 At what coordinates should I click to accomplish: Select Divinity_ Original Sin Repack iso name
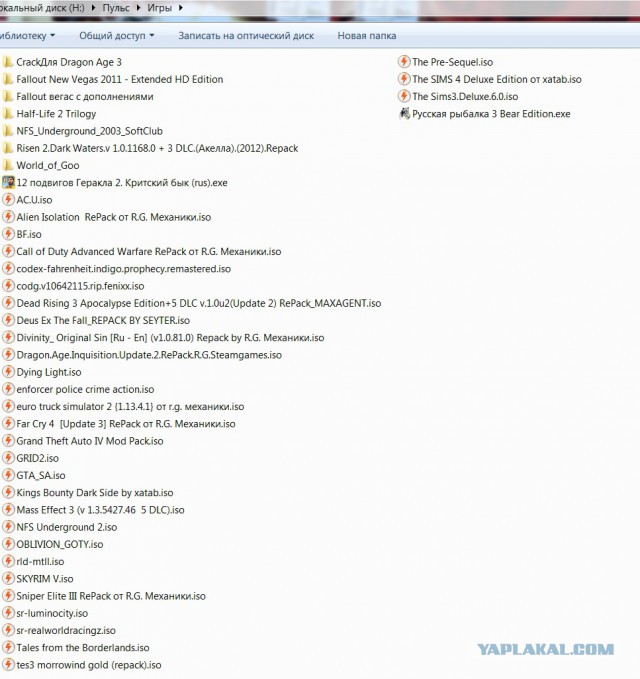[170, 338]
